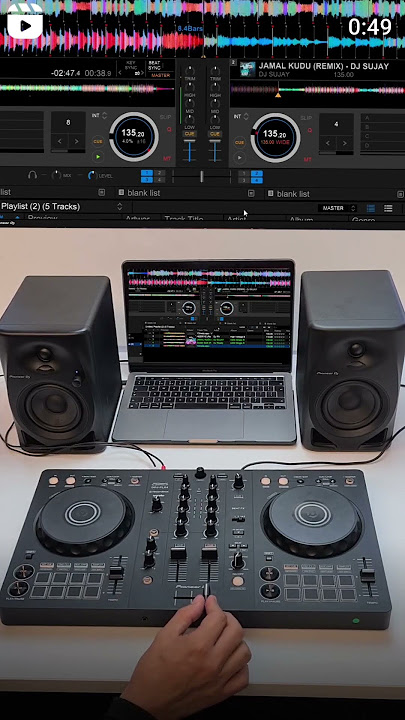This screenshot has height=720, width=405.
Task: Click the crossfader handle
Action: click(x=202, y=176)
